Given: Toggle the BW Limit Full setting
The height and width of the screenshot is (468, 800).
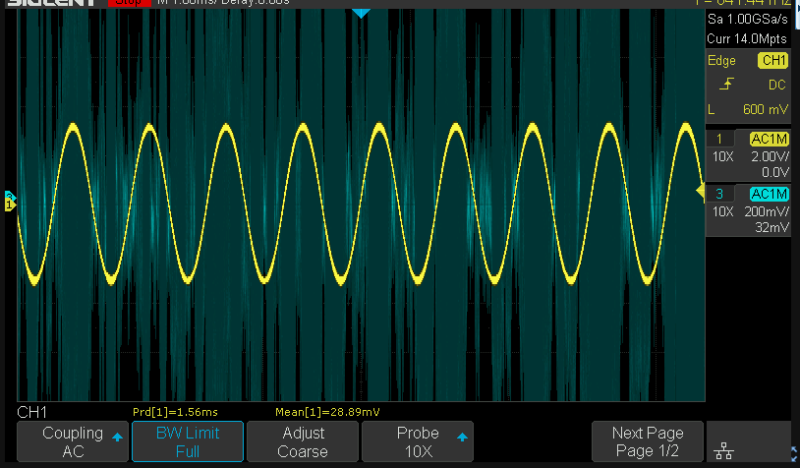Looking at the screenshot, I should click(188, 442).
